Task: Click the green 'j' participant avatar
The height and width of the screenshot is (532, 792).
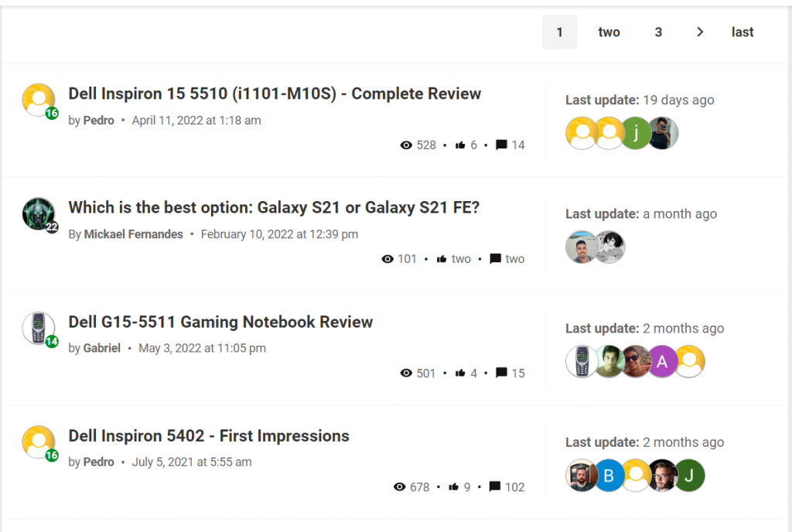Action: (636, 133)
